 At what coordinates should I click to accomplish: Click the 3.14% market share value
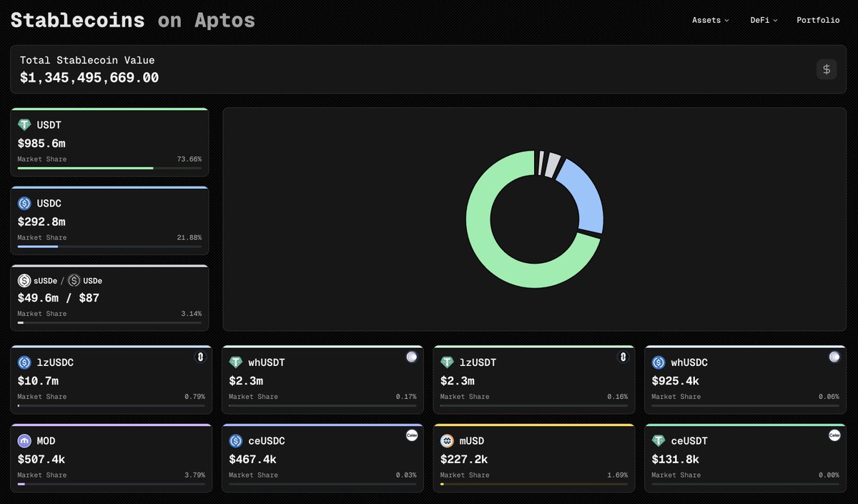coord(192,314)
